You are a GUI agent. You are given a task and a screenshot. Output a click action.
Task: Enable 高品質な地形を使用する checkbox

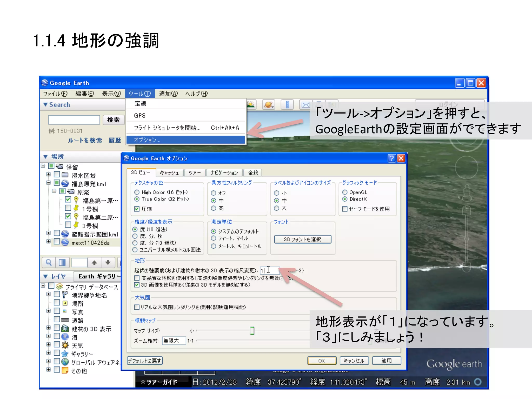[x=137, y=278]
